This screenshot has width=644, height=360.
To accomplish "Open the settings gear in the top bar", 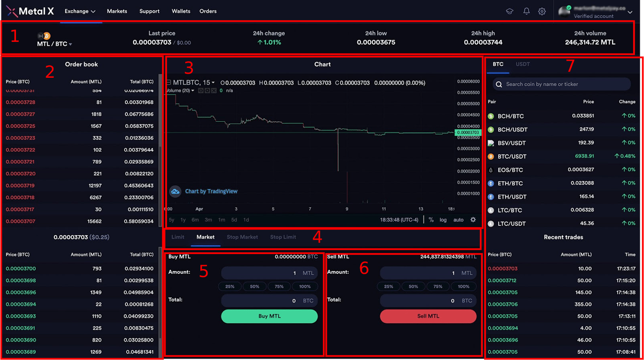I will click(x=542, y=11).
